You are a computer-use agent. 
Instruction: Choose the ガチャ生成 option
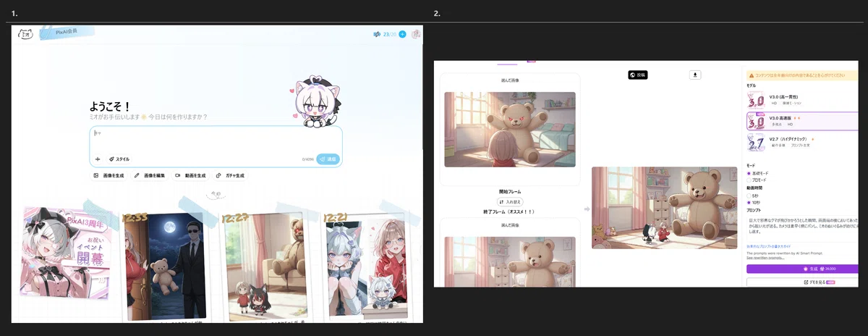pos(230,176)
